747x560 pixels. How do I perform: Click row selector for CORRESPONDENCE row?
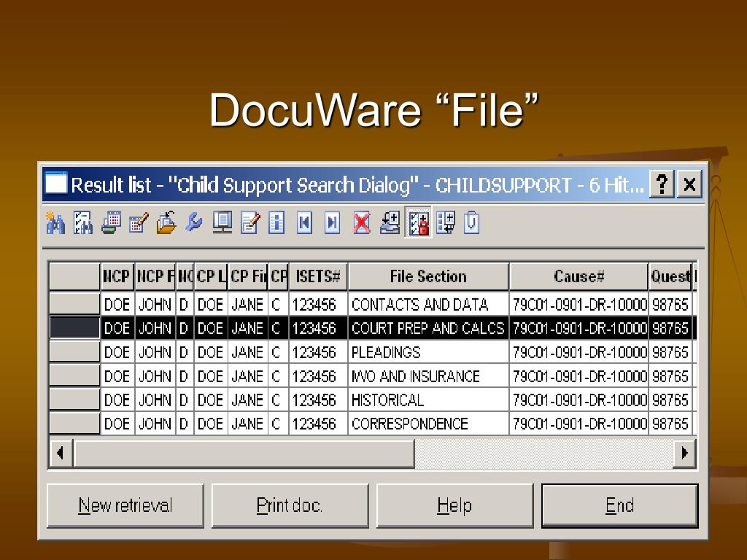click(75, 423)
